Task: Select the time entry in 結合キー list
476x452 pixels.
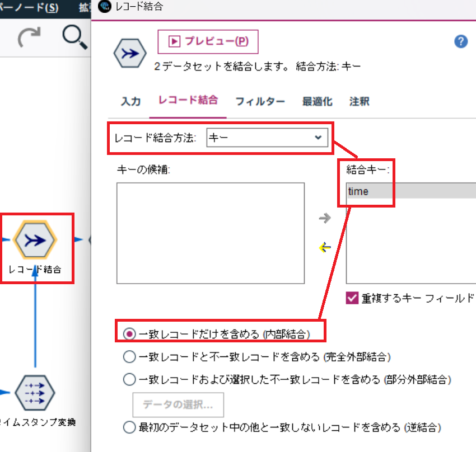Action: pos(411,191)
